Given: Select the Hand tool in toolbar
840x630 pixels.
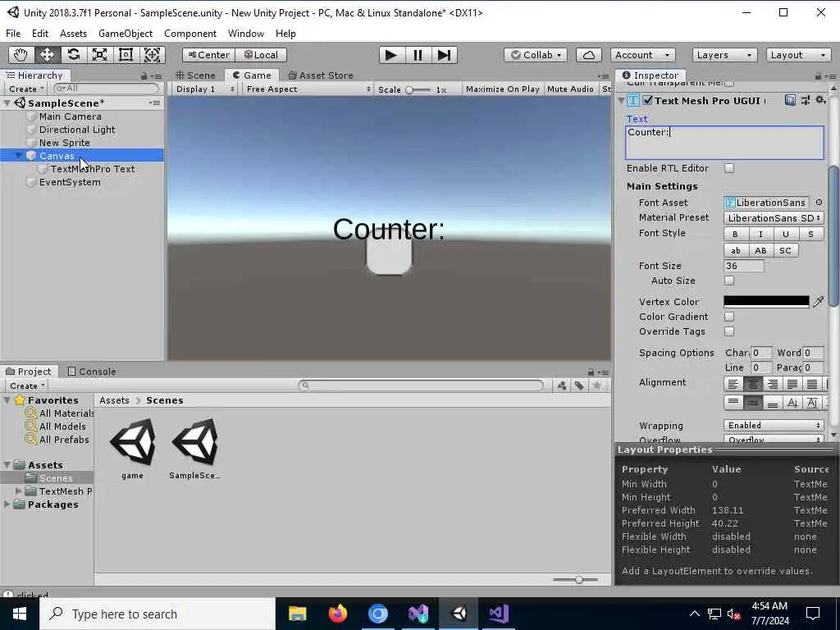Looking at the screenshot, I should (21, 55).
